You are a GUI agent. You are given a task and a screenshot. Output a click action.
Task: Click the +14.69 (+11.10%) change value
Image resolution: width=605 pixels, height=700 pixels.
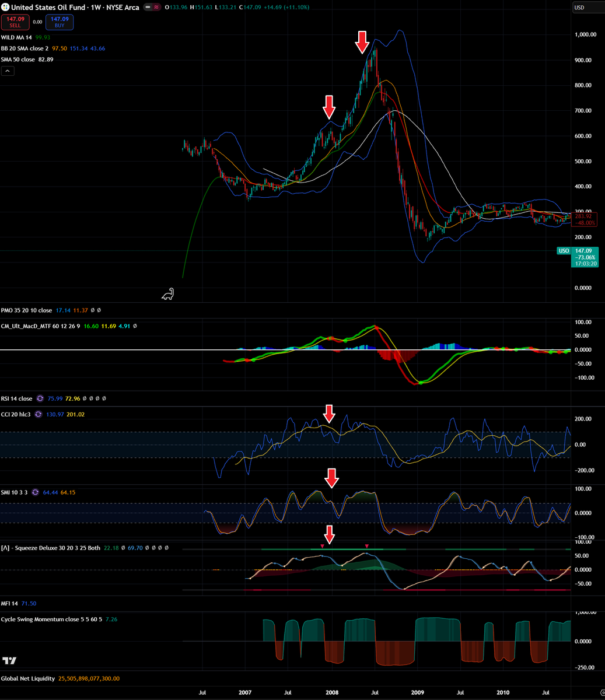pos(286,7)
